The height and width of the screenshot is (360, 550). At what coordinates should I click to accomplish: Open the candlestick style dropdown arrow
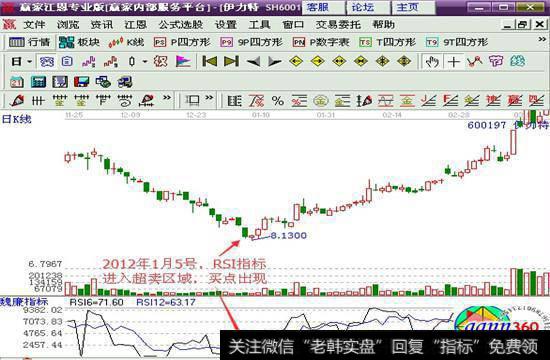[x=145, y=62]
